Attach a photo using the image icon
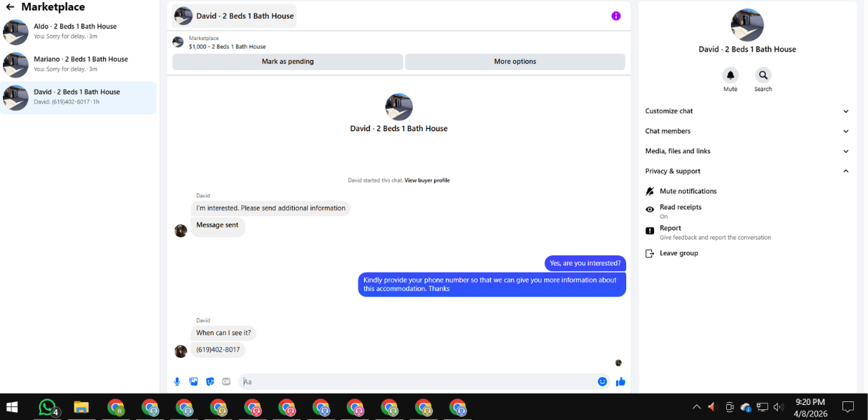The height and width of the screenshot is (420, 868). [x=193, y=382]
